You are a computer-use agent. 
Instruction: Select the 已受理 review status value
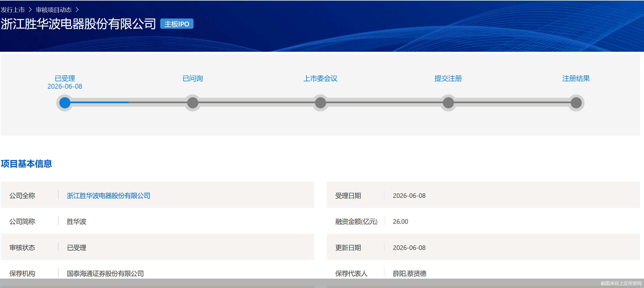pos(76,248)
